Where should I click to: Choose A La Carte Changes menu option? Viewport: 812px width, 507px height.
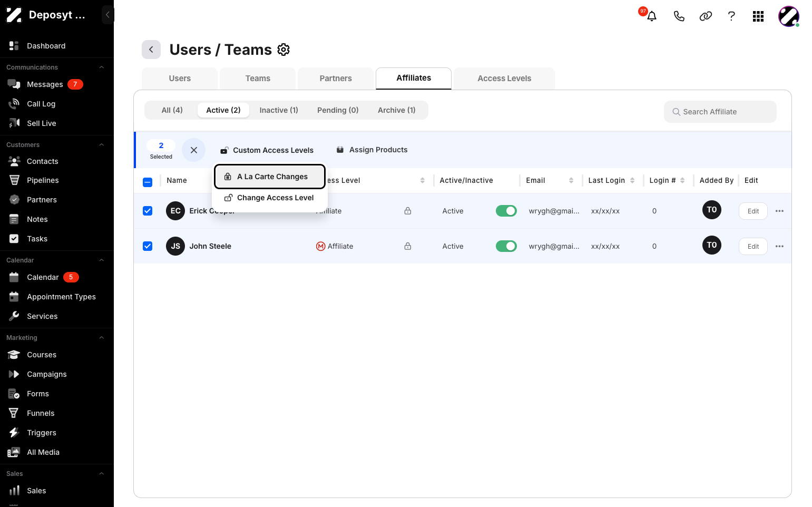270,177
